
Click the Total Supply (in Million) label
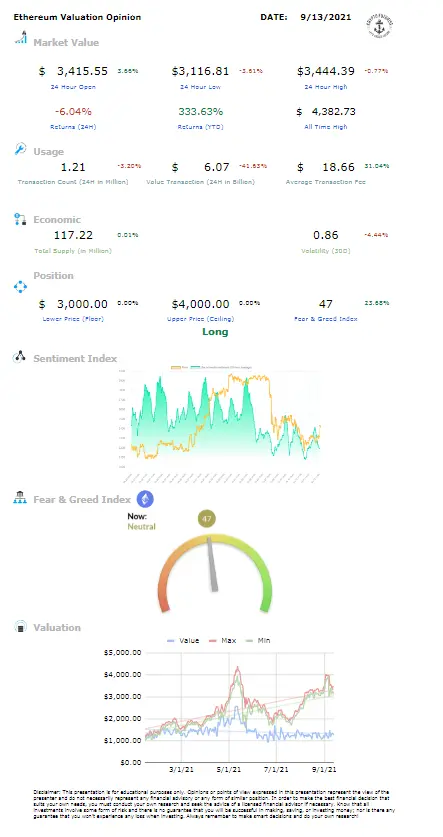pyautogui.click(x=73, y=251)
